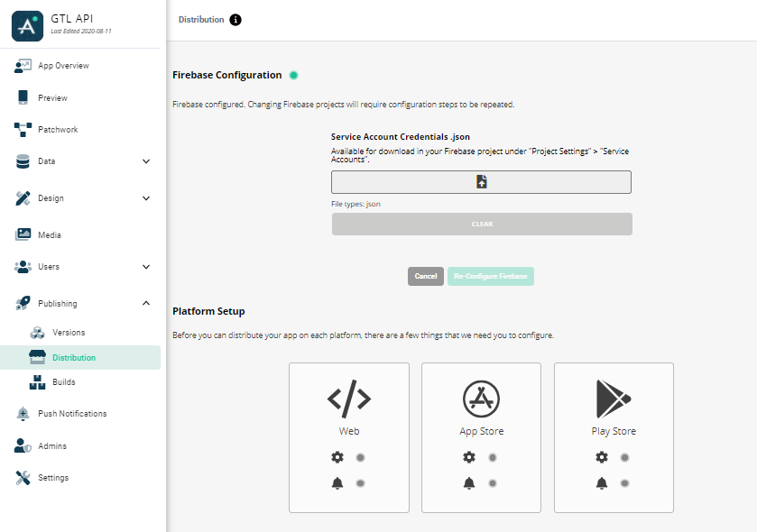Viewport: 757px width, 532px height.
Task: Click the Firebase Configuration heading
Action: tap(226, 75)
